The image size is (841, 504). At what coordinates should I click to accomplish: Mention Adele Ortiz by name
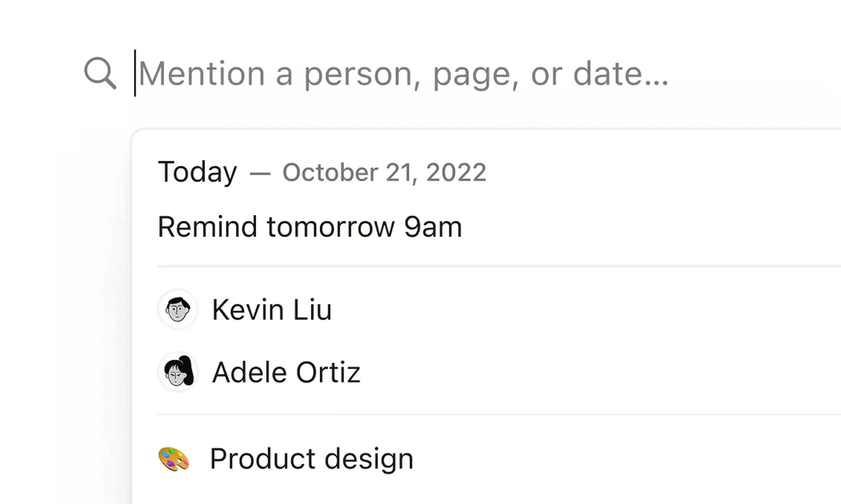click(286, 372)
